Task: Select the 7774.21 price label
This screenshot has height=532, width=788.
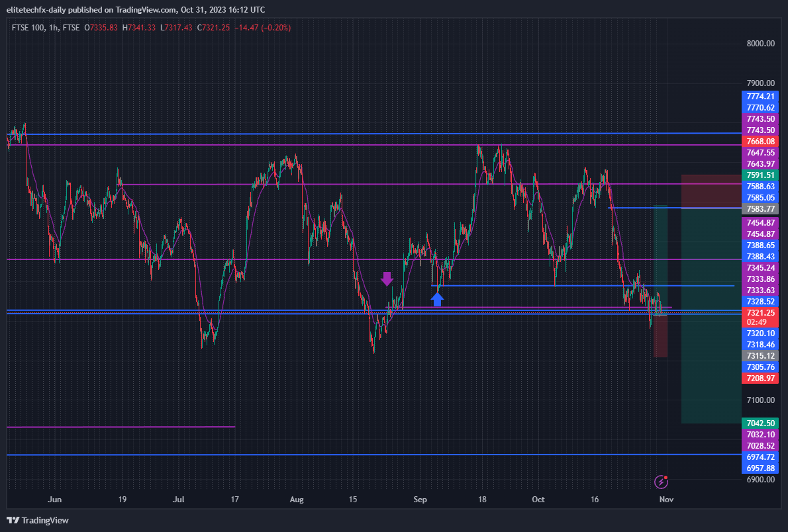Action: [x=760, y=97]
